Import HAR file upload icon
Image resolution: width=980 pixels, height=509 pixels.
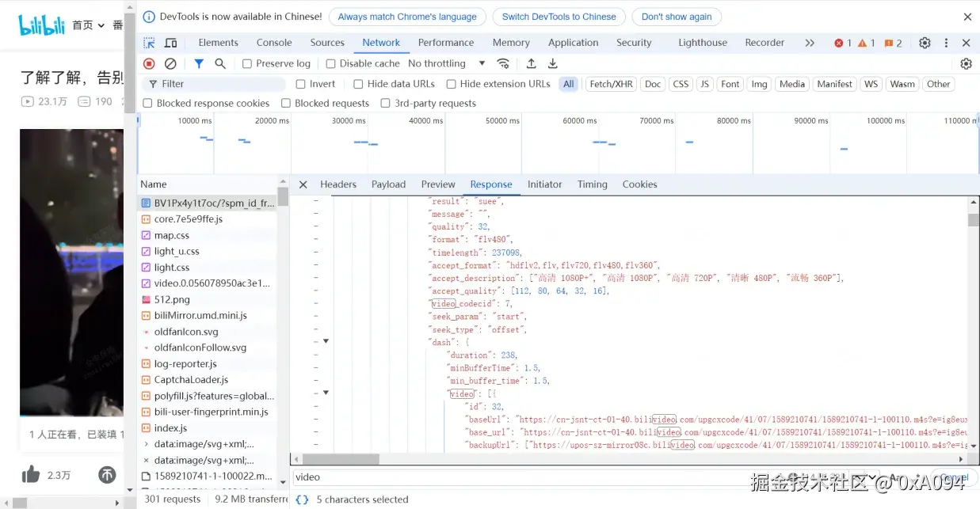pyautogui.click(x=531, y=63)
